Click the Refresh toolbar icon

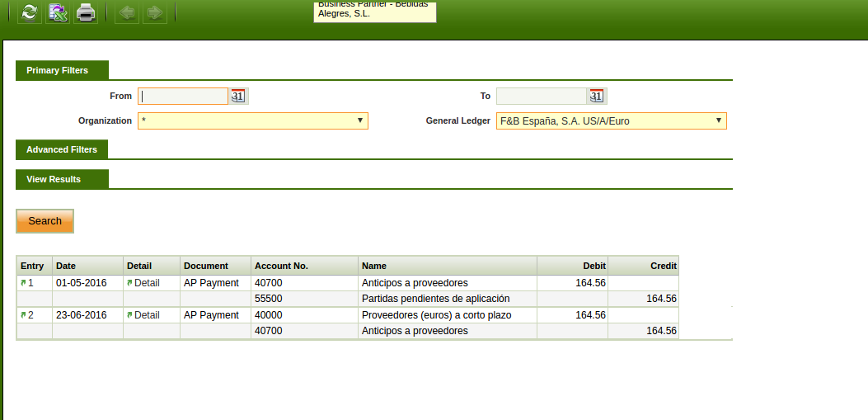30,12
